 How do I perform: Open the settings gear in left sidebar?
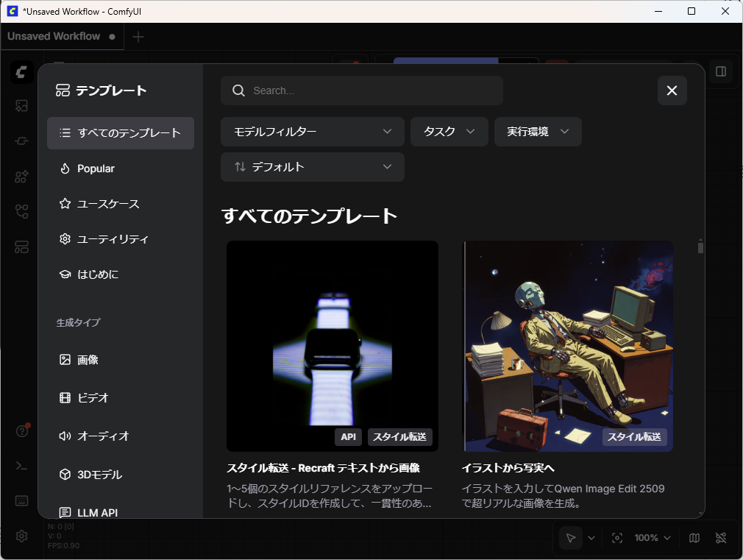pos(21,536)
